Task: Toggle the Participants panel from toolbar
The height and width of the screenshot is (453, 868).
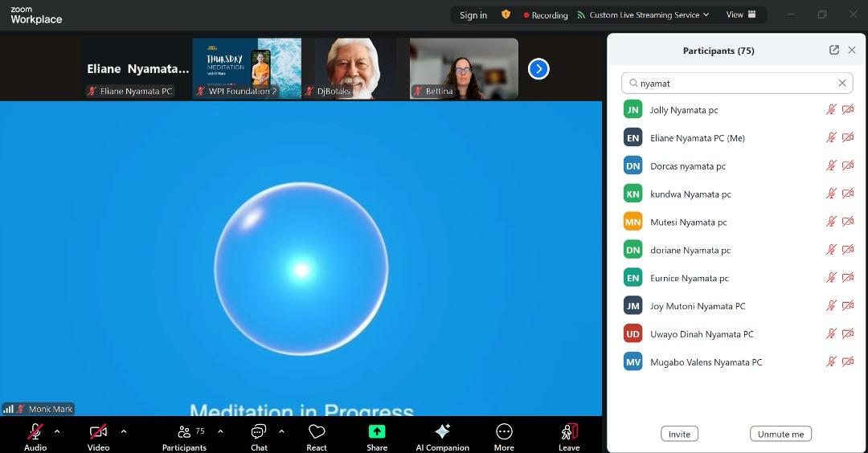Action: 185,432
